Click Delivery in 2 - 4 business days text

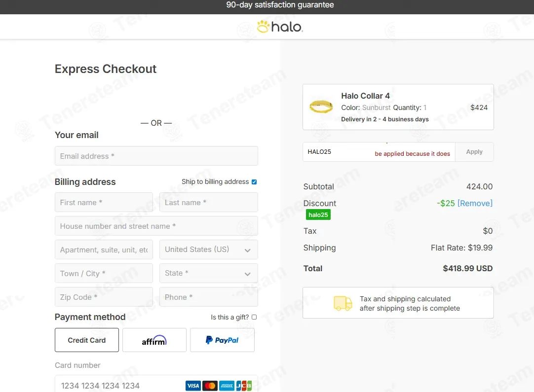click(x=385, y=119)
